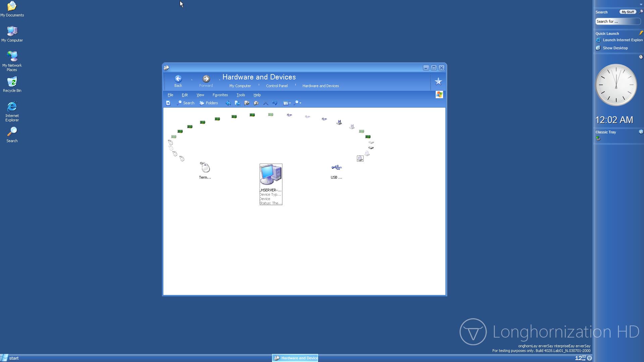Open the Favorites menu
This screenshot has height=362, width=644.
coord(220,95)
